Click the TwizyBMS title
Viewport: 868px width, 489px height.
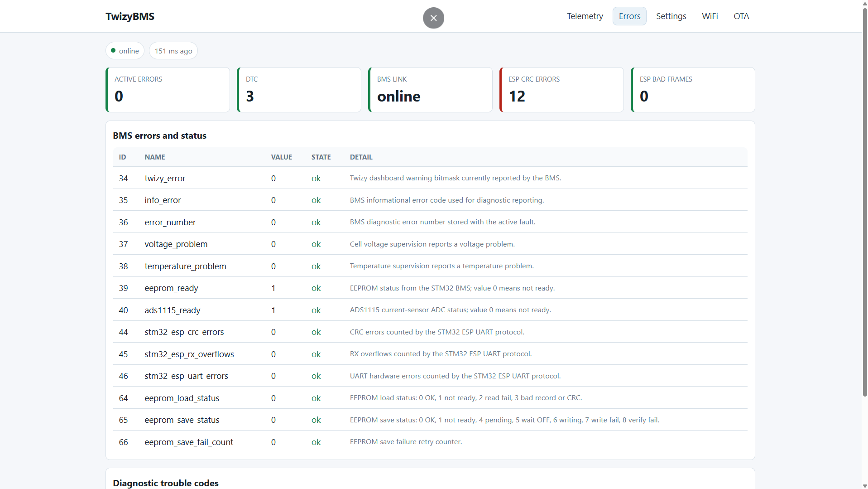coord(130,16)
